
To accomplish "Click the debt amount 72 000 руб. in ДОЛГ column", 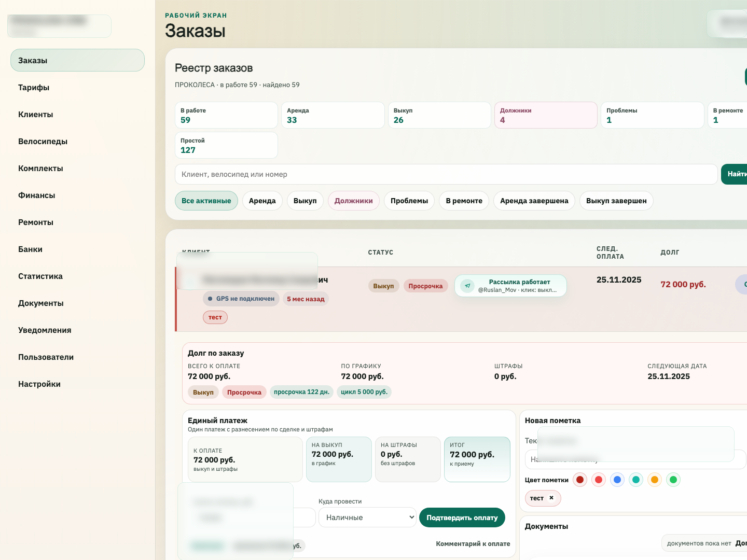I will coord(683,284).
